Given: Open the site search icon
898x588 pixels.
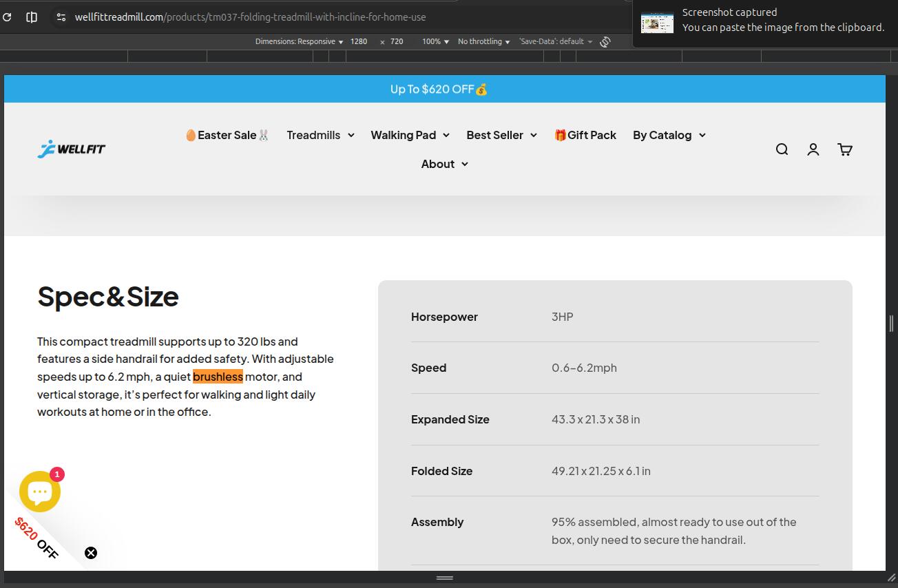Looking at the screenshot, I should [x=782, y=149].
